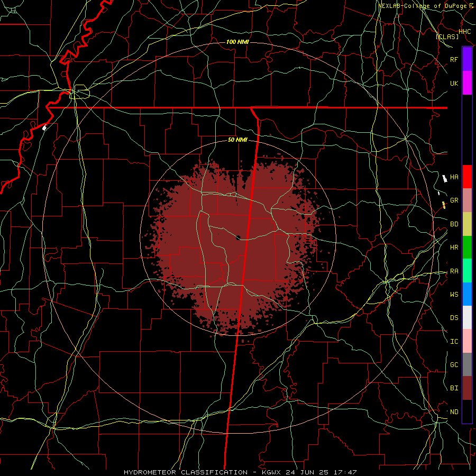Click the red HA legend color swatch

pos(467,177)
